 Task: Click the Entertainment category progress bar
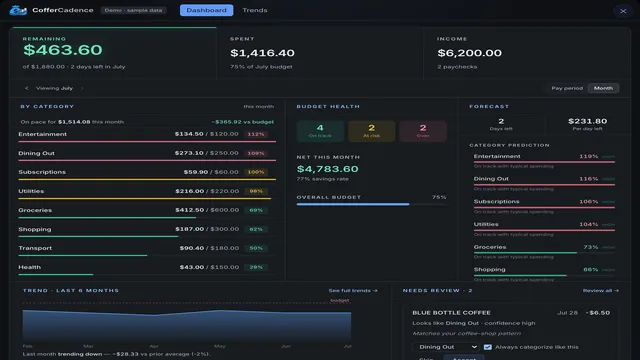147,141
